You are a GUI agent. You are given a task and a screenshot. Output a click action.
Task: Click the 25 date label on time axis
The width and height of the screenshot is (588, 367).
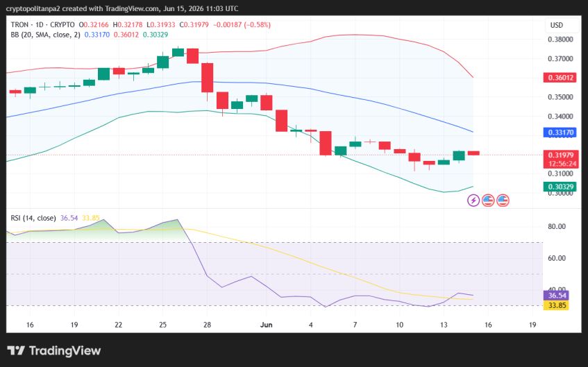point(162,325)
